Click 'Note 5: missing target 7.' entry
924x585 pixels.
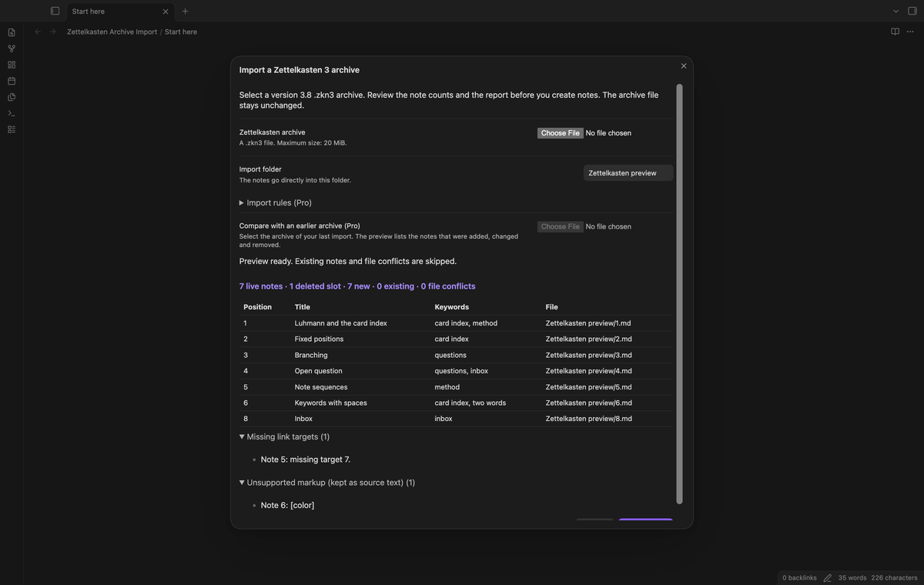coord(306,460)
